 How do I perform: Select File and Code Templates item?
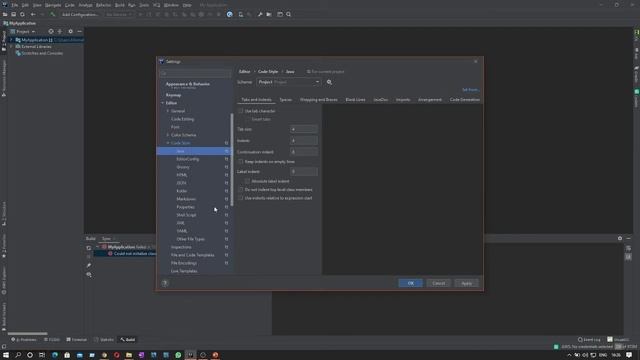193,255
